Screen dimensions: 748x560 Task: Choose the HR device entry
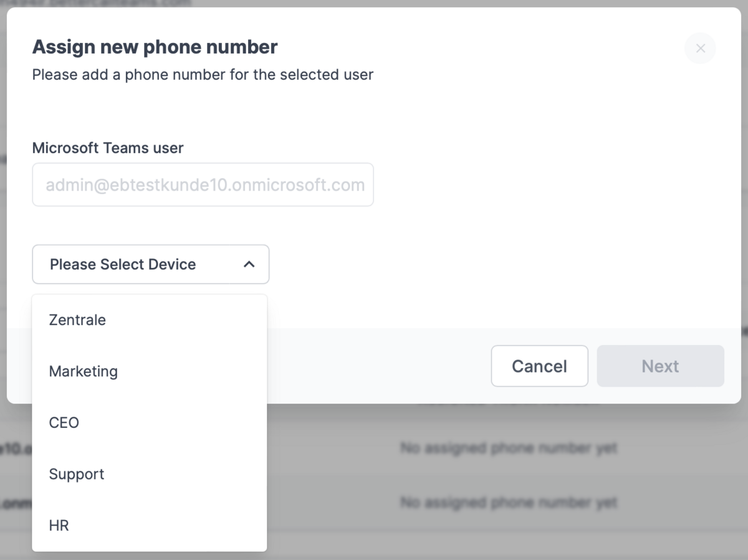pyautogui.click(x=59, y=526)
